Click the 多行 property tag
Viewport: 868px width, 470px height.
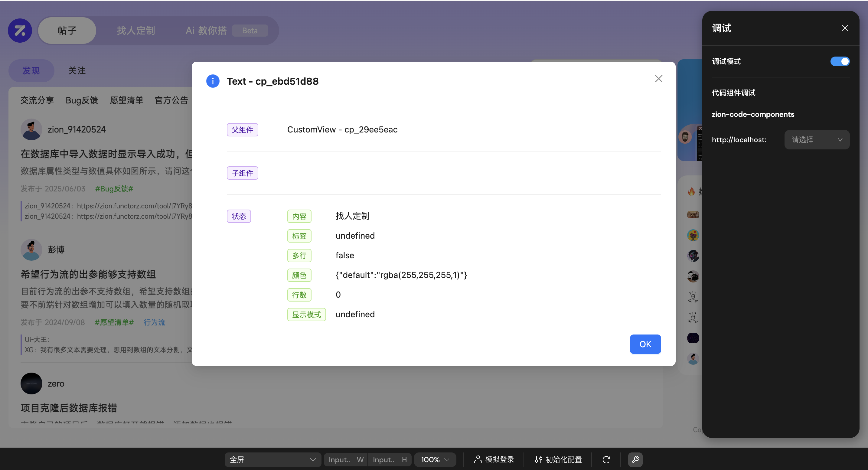click(x=299, y=255)
